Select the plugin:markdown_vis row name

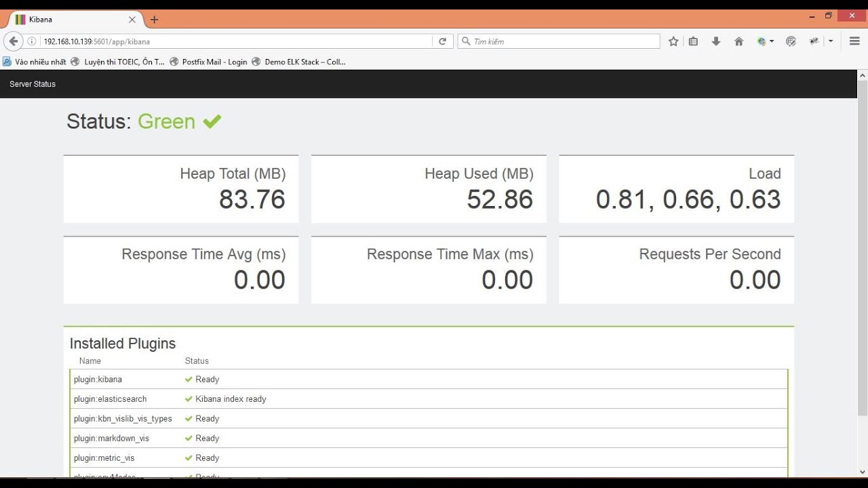tap(111, 439)
